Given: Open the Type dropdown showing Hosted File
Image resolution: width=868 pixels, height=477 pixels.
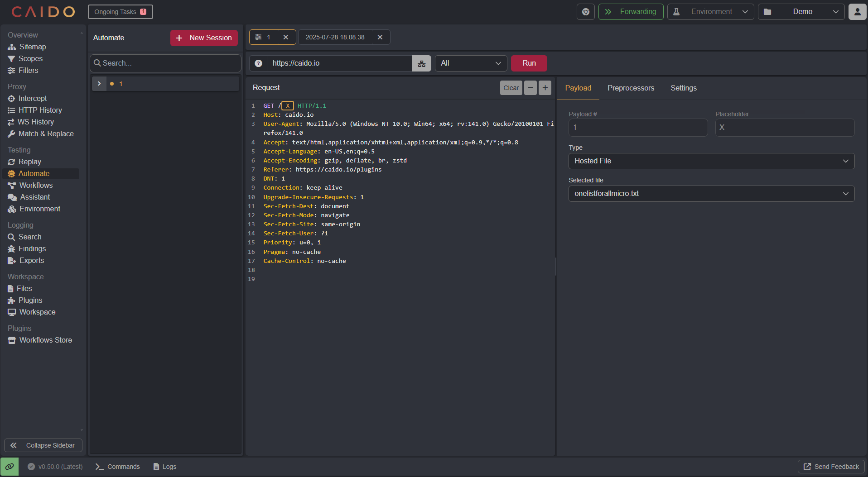Looking at the screenshot, I should point(711,161).
